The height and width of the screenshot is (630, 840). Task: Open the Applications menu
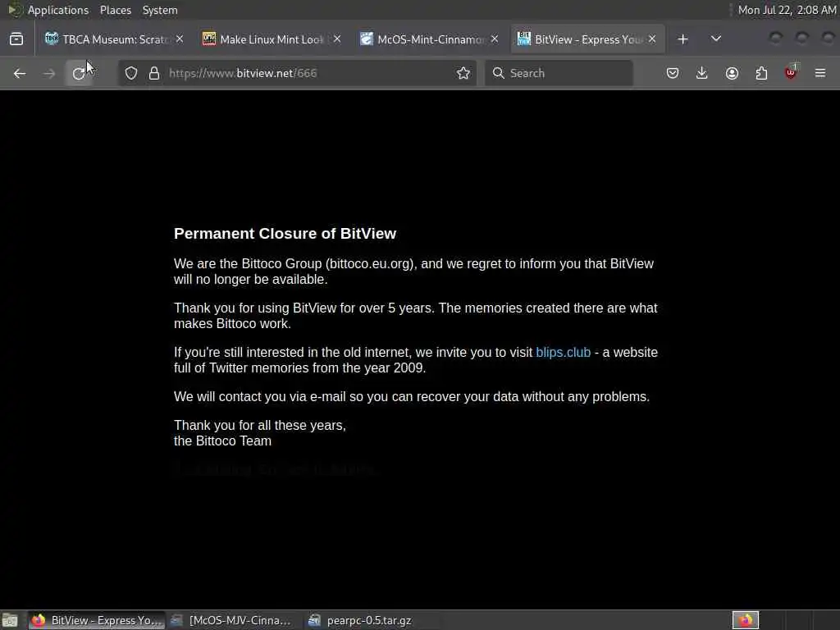(x=58, y=10)
